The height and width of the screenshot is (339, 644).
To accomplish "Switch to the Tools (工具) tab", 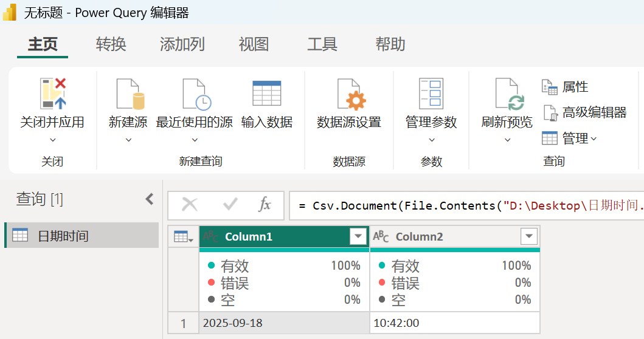I will pos(322,44).
